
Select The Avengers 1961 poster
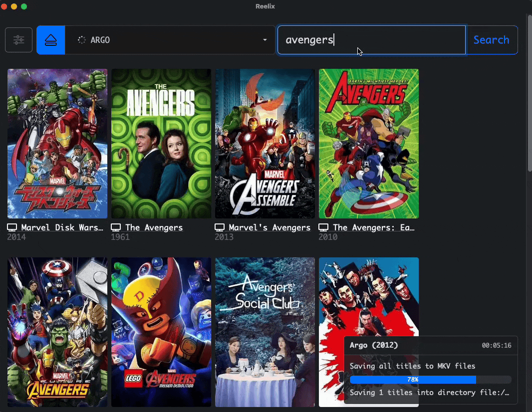(x=161, y=144)
